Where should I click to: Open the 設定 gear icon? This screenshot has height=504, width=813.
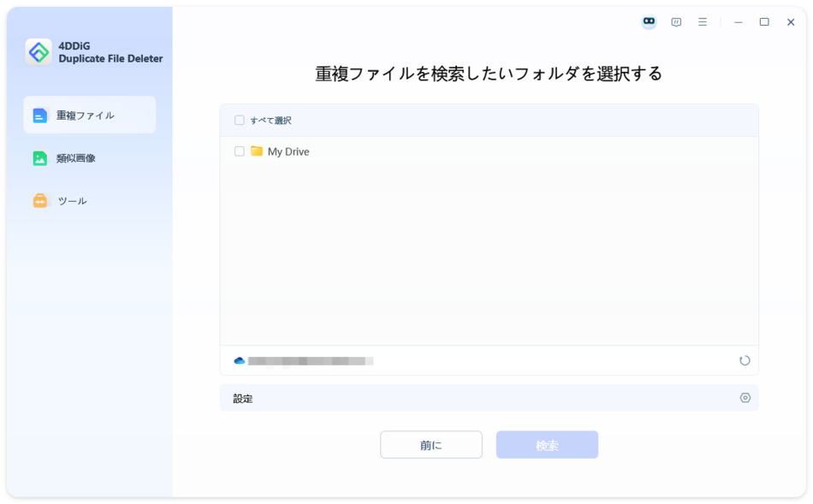(745, 398)
